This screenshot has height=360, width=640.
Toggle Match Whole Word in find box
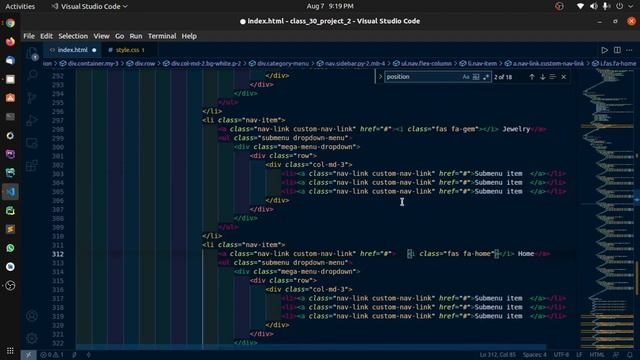click(476, 77)
